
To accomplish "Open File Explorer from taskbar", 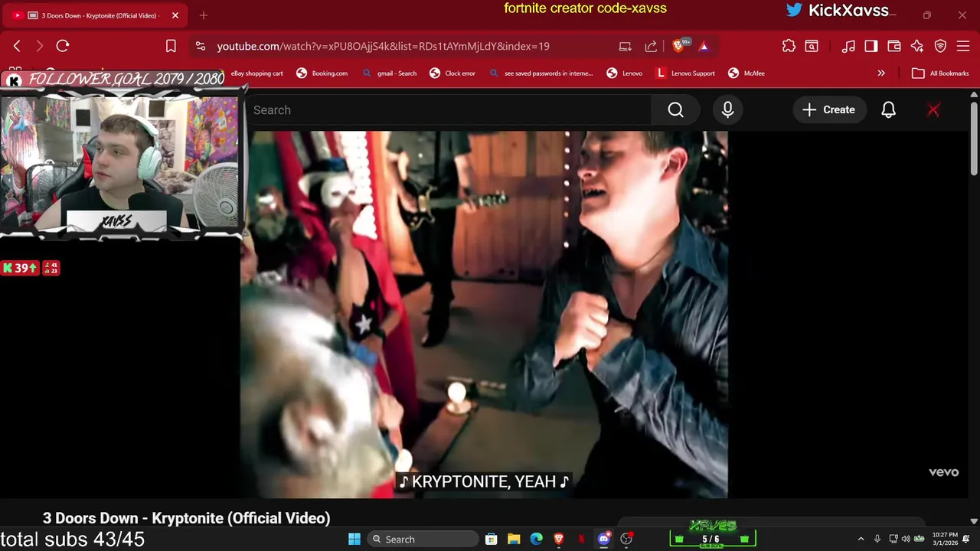I will tap(514, 540).
